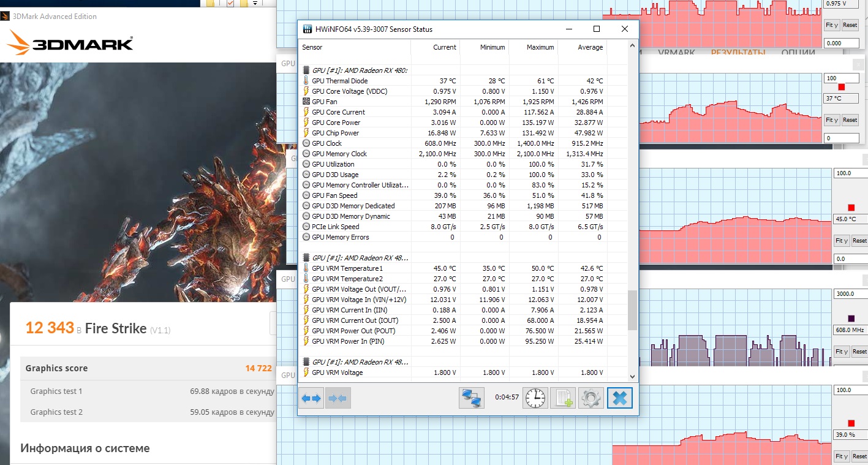
Task: Open remote network monitoring icon in HWiNFO
Action: click(x=472, y=398)
